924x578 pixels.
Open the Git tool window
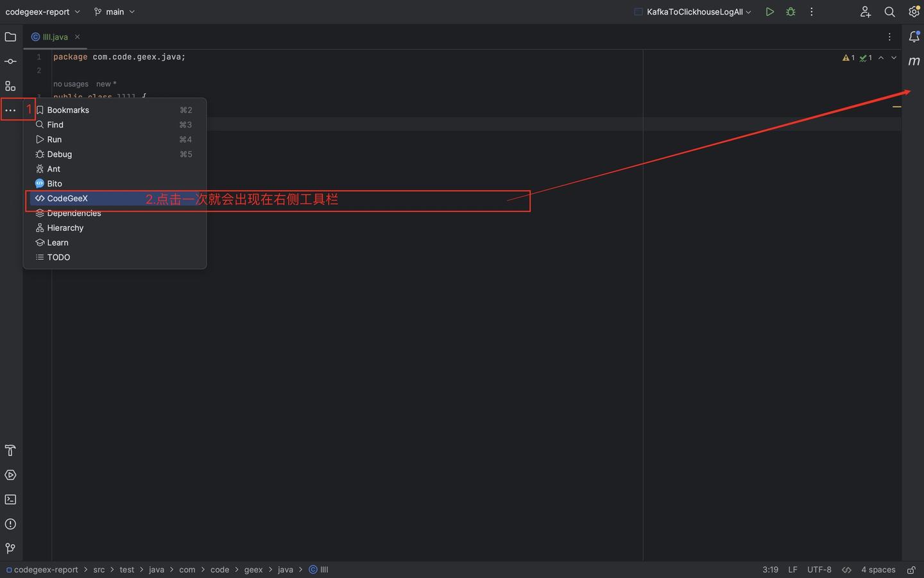coord(10,548)
